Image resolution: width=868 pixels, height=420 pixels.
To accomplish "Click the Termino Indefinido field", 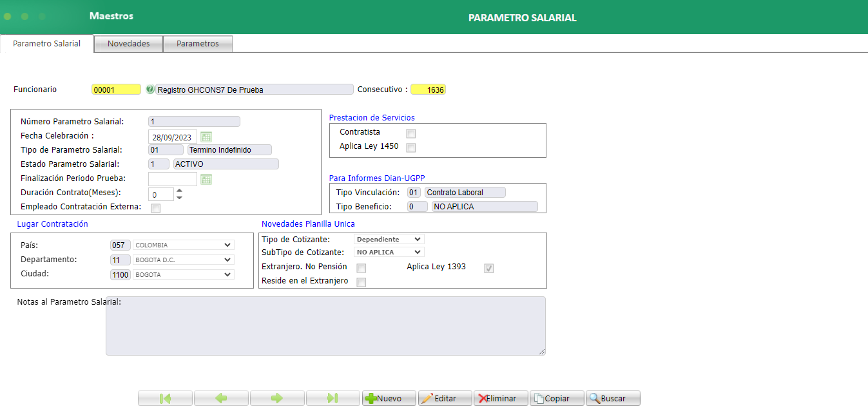I will [x=229, y=149].
